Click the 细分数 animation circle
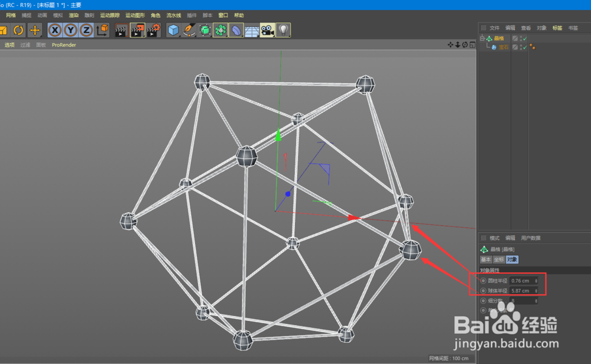The width and height of the screenshot is (591, 364). click(483, 301)
